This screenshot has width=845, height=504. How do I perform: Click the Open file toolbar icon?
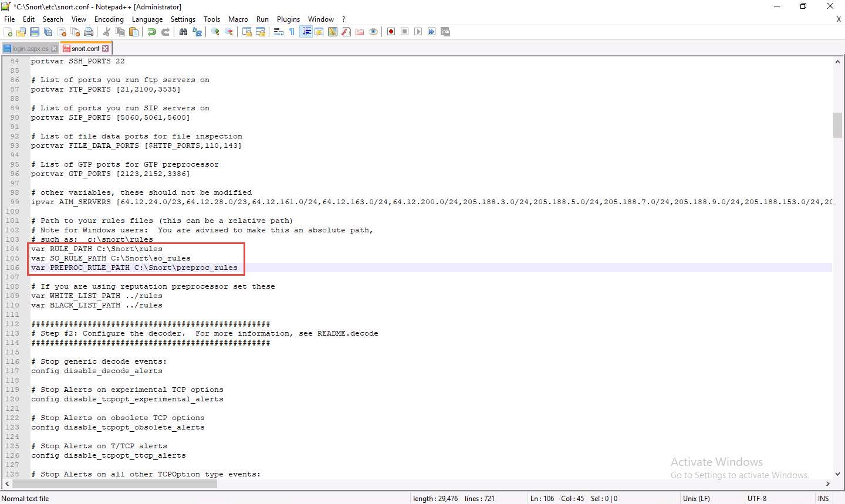21,32
